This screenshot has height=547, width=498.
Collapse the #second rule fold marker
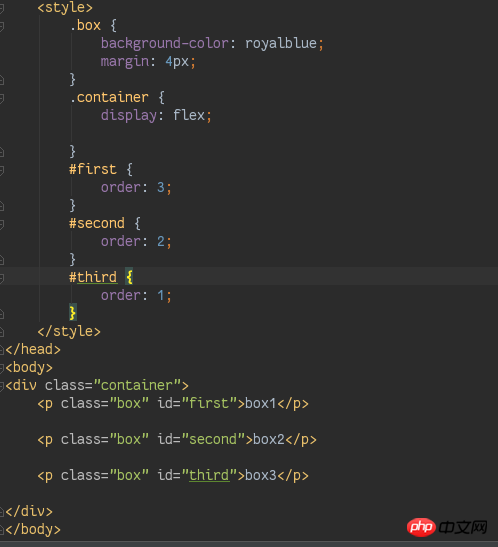point(2,224)
